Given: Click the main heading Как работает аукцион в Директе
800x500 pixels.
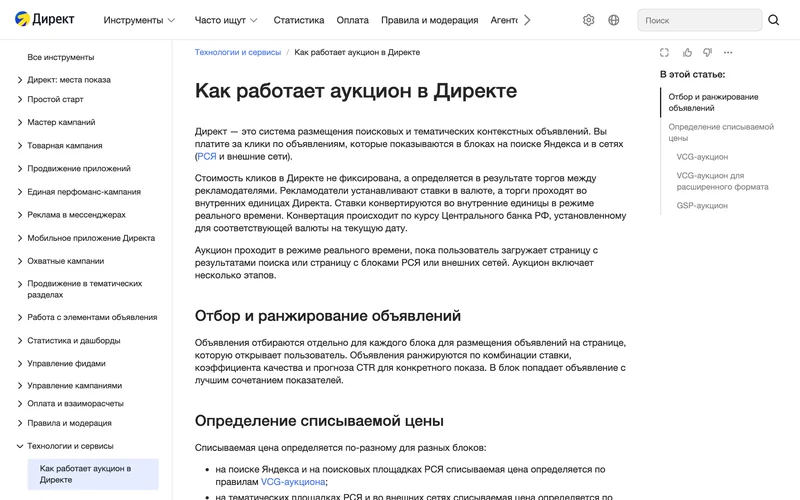Looking at the screenshot, I should (356, 91).
